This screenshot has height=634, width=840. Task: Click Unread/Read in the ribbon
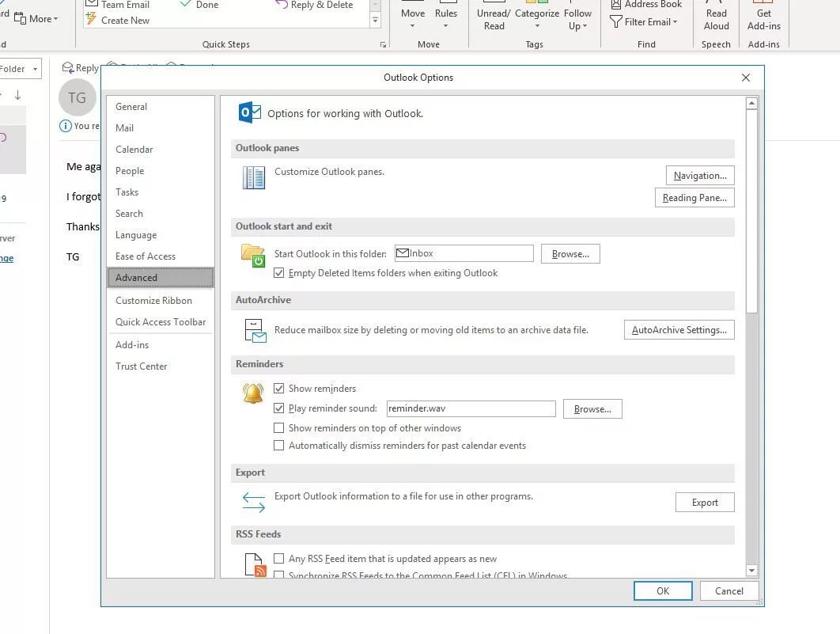(494, 16)
